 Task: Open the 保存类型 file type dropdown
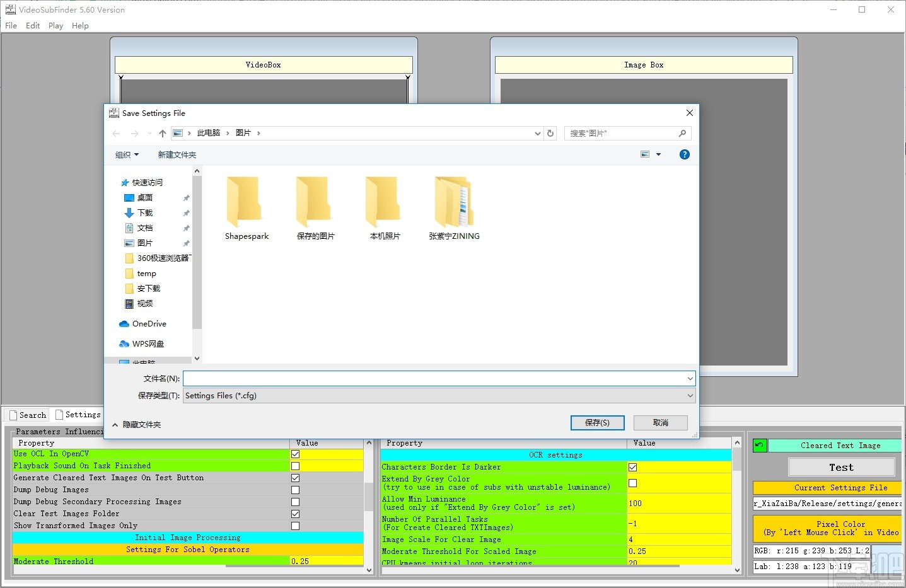pos(439,396)
